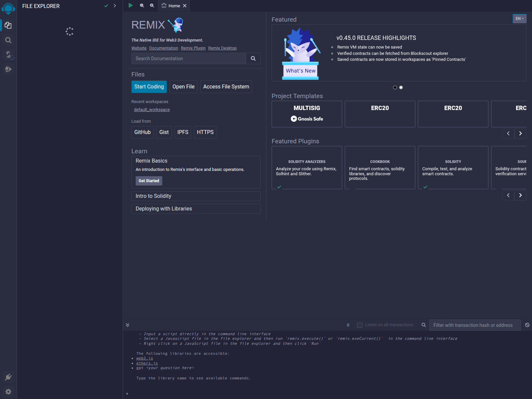Click the zoom in magnifier icon
The image size is (532, 399).
[x=152, y=6]
